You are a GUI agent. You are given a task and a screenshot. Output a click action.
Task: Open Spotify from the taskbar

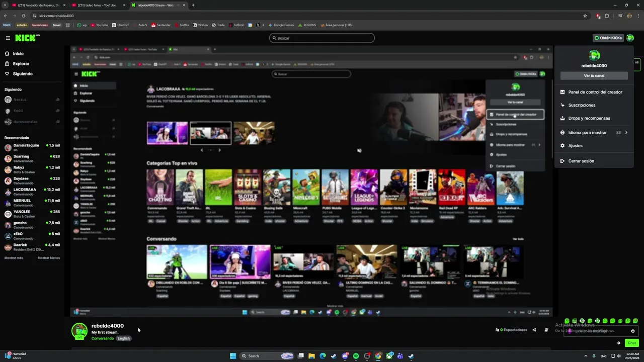point(356,356)
